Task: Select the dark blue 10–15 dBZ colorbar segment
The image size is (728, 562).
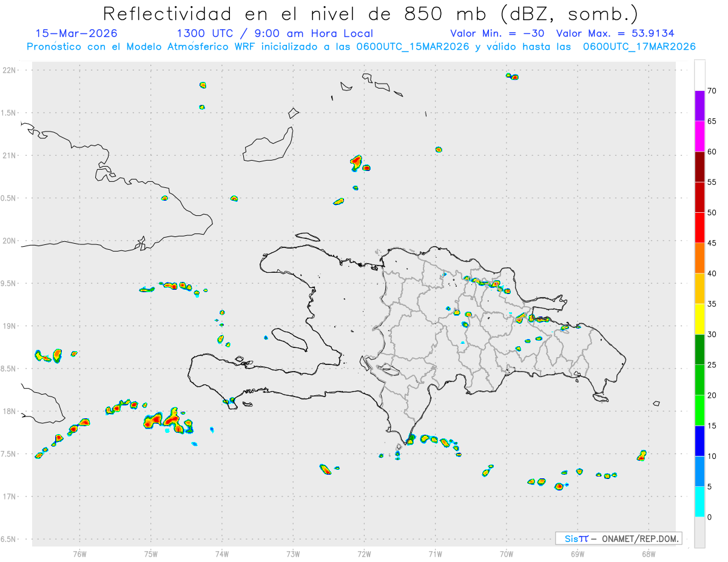Action: (x=699, y=441)
